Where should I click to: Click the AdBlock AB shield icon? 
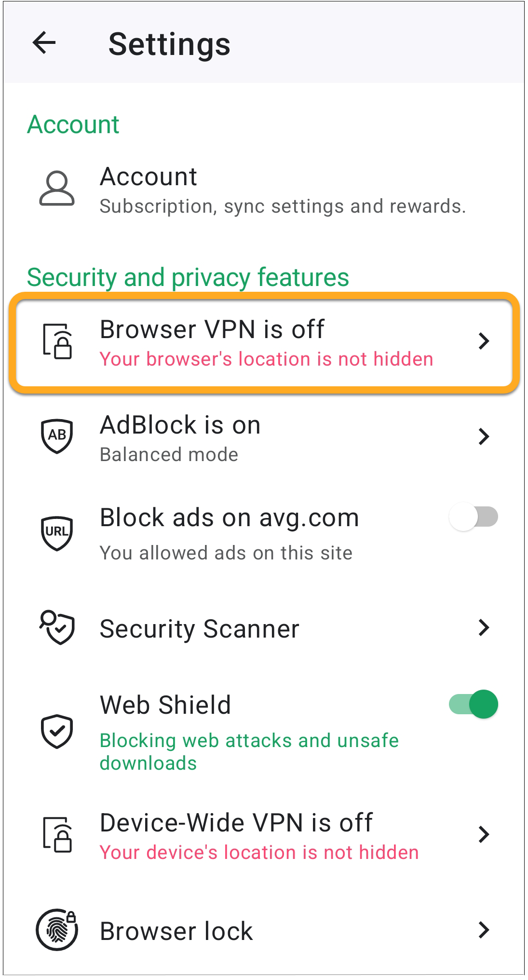click(x=57, y=436)
